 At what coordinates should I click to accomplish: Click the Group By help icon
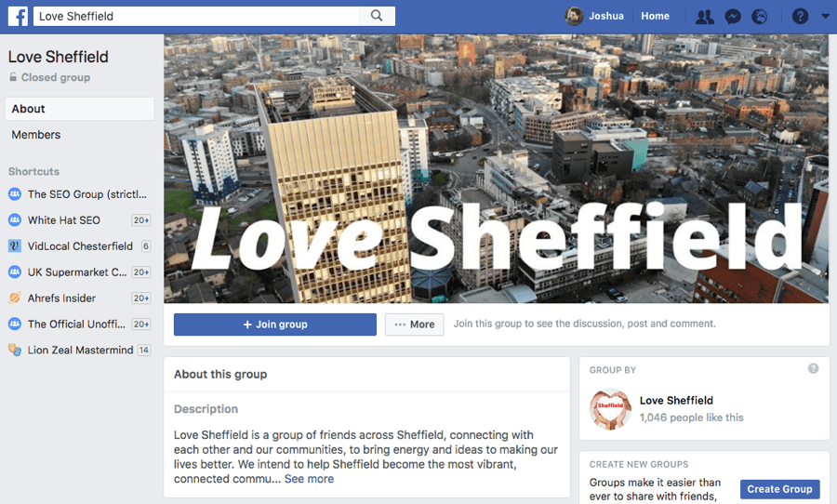(813, 368)
